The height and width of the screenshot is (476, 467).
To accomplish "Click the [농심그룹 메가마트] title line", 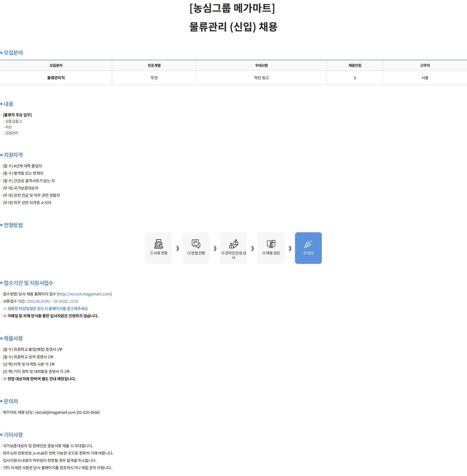I will tap(232, 8).
